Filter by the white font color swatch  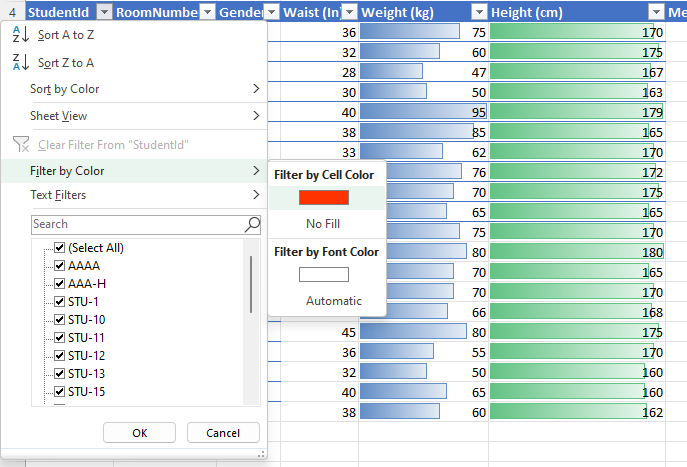[324, 275]
